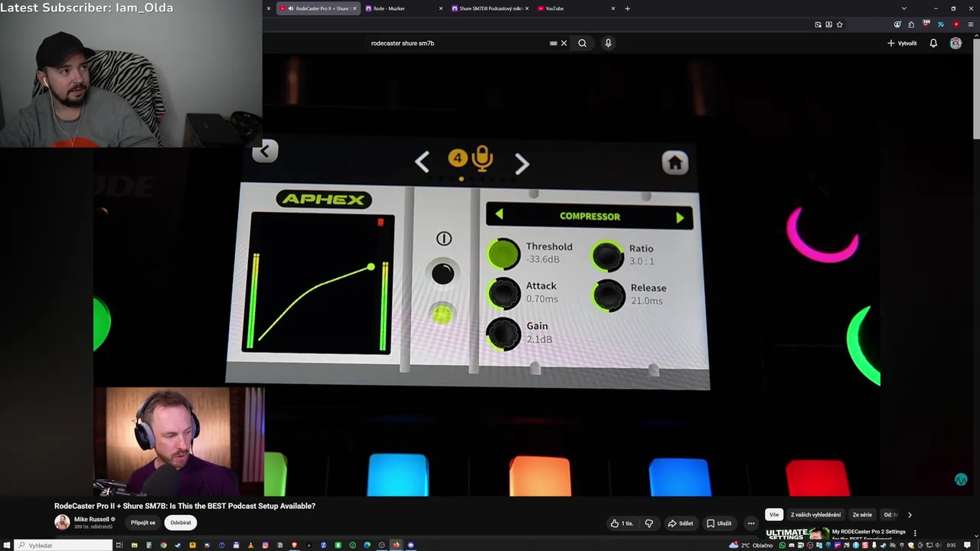
Task: Open the My RODECaster Pro 2 Settings thumbnail
Action: pos(797,534)
